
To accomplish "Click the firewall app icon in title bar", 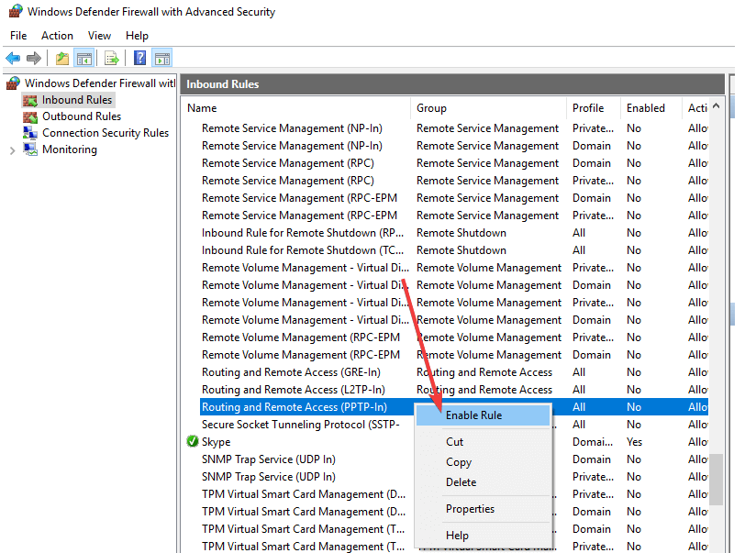I will coord(16,11).
